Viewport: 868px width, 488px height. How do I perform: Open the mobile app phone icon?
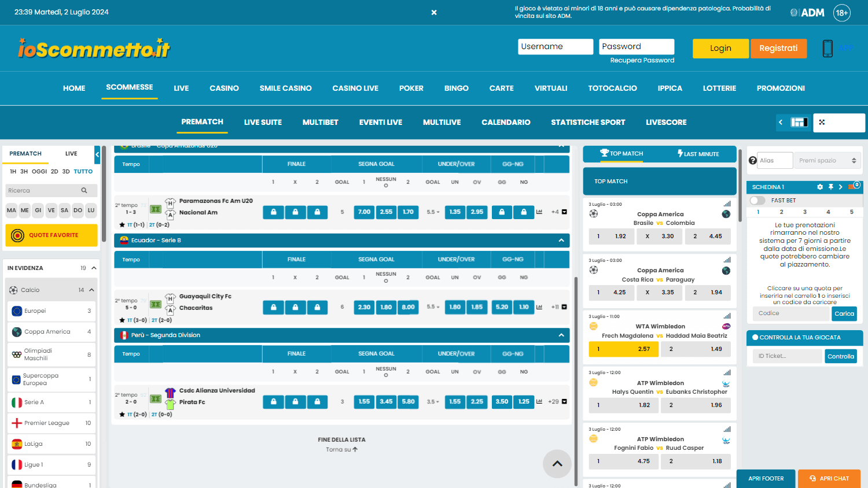[827, 49]
